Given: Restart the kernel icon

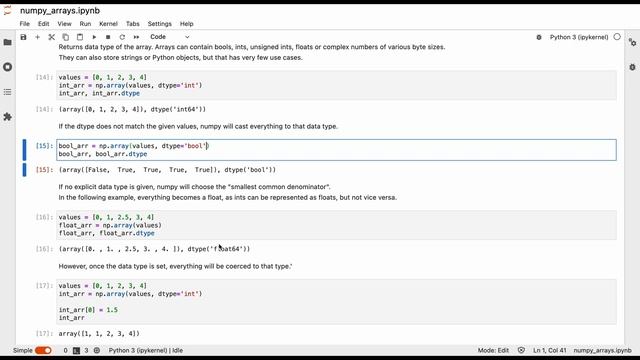Looking at the screenshot, I should click(x=122, y=37).
